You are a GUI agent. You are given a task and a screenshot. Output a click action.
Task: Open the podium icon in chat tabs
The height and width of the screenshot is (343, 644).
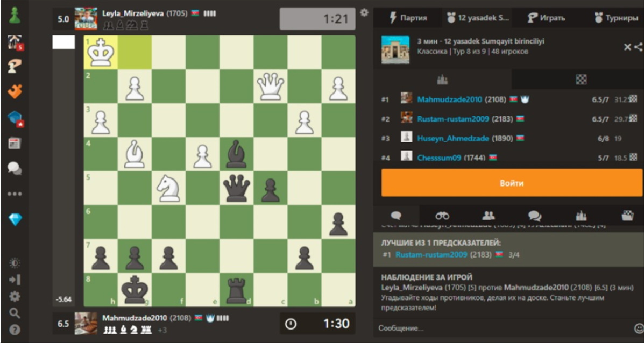(x=581, y=216)
